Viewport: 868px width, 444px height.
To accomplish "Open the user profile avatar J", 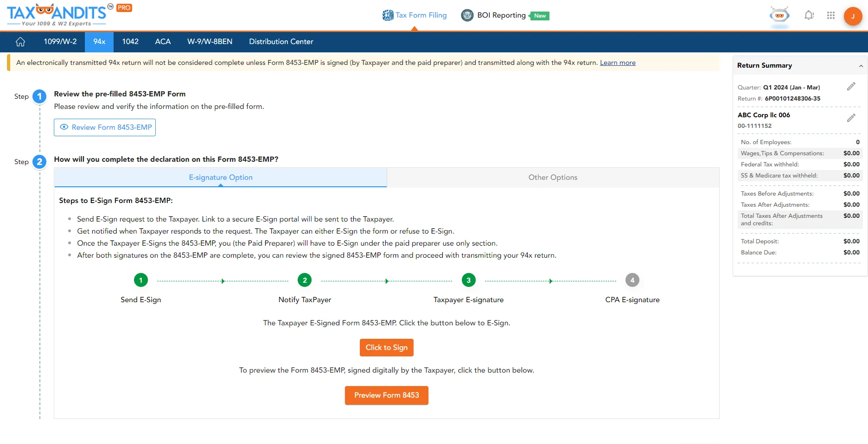I will 853,16.
